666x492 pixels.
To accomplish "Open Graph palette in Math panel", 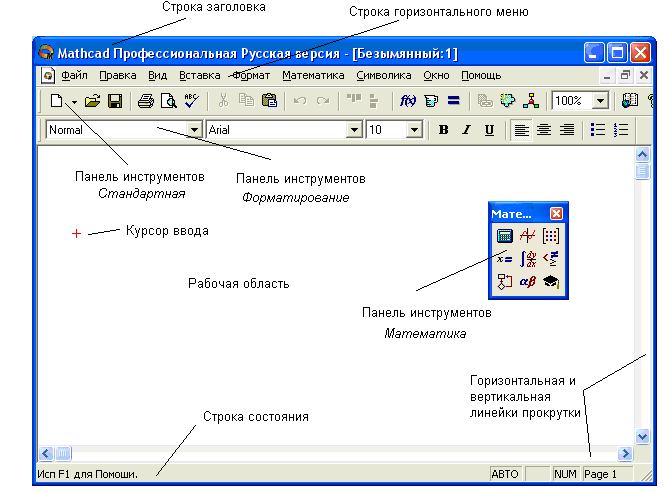I will pyautogui.click(x=528, y=236).
